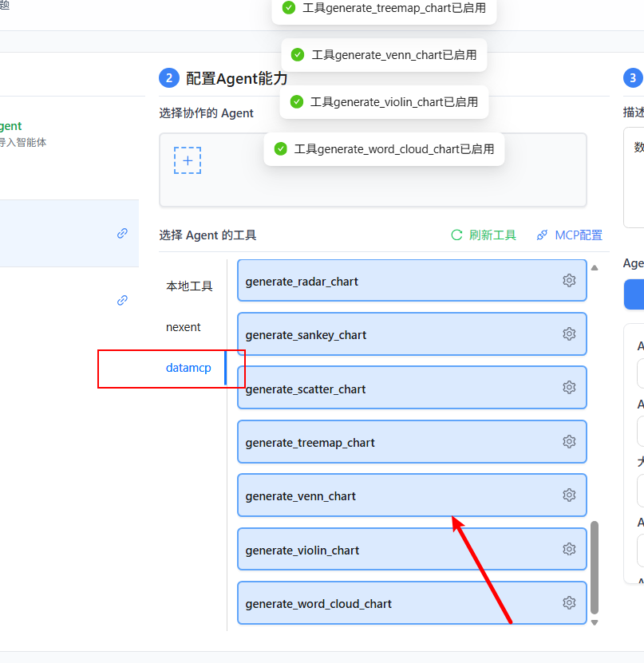Select the datamcp tools tab

[x=188, y=368]
